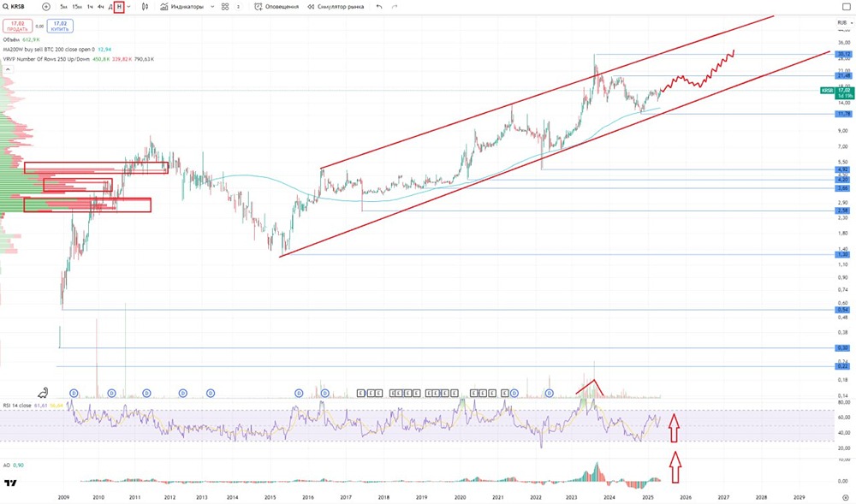Open the Индикаторы indicators dialog
This screenshot has width=856, height=504.
[181, 7]
